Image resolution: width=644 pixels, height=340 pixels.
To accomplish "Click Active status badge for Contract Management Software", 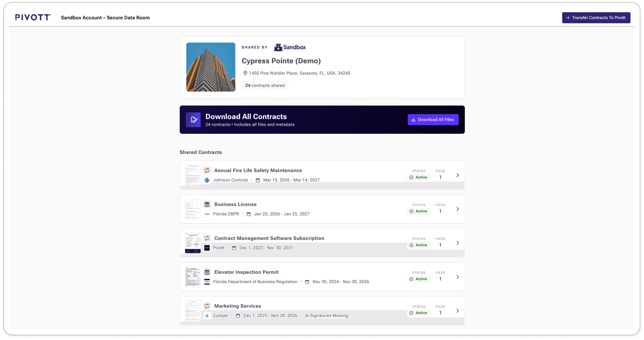I will 419,245.
